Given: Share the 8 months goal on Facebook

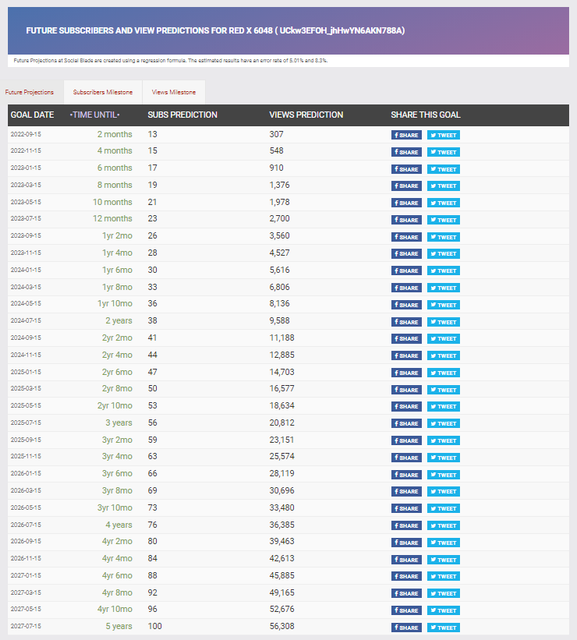Looking at the screenshot, I should point(406,186).
